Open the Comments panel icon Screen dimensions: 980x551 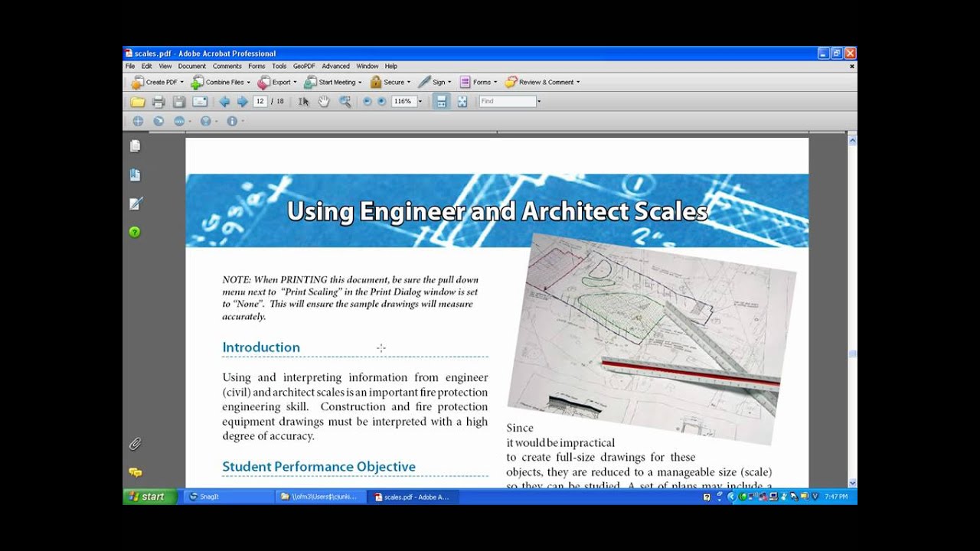tap(136, 472)
